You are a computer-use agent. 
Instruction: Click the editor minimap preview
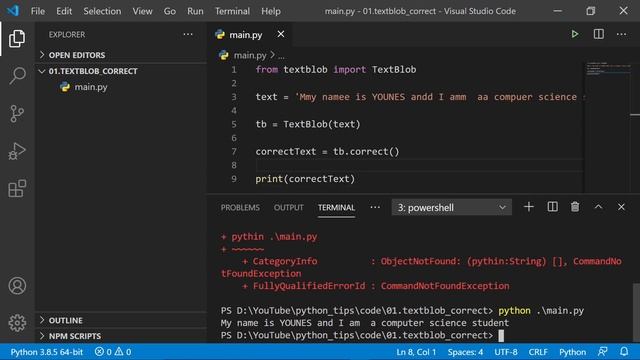click(608, 69)
